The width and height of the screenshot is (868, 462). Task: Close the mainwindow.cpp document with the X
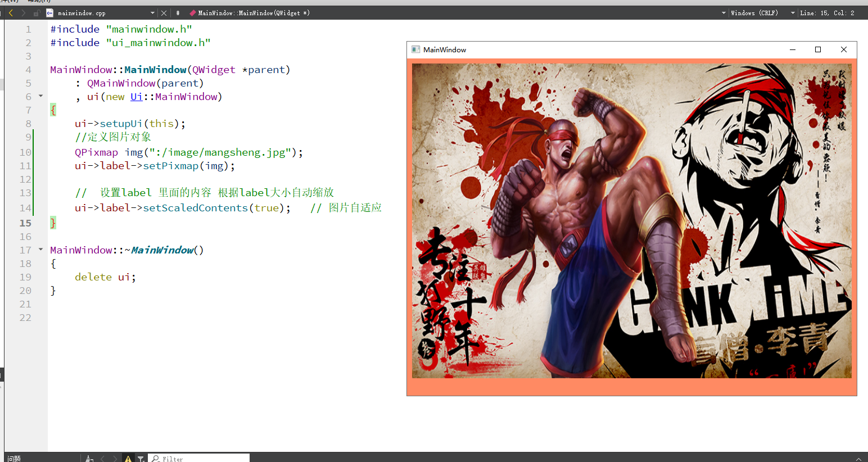pos(164,12)
